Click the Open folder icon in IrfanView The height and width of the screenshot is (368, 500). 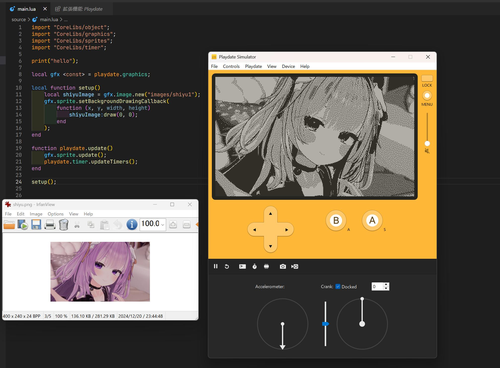click(x=9, y=224)
